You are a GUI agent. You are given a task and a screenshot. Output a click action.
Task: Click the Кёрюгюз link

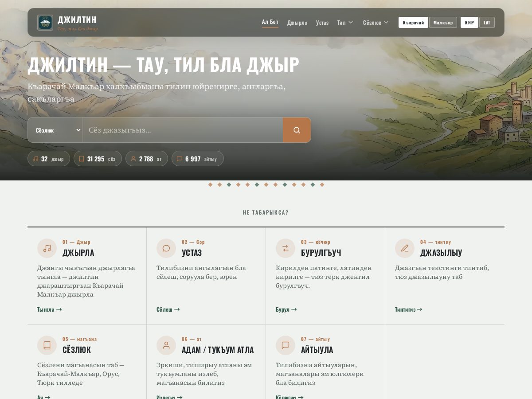tap(289, 397)
